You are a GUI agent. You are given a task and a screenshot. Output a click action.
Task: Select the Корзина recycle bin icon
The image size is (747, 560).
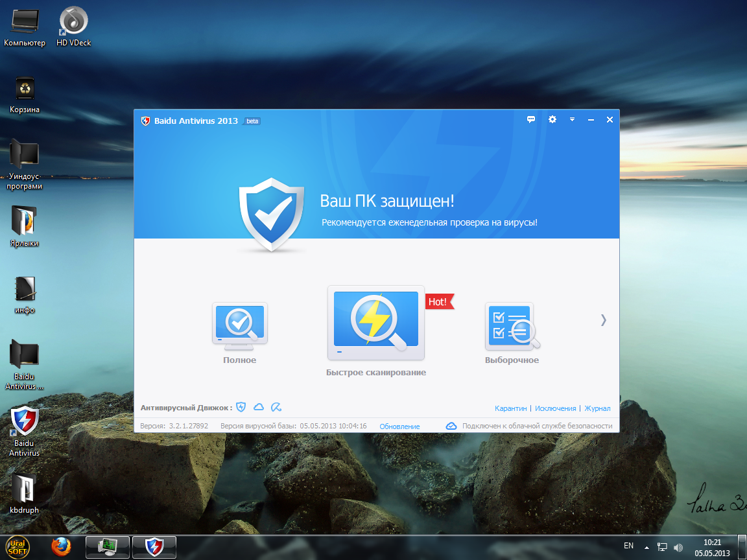25,95
